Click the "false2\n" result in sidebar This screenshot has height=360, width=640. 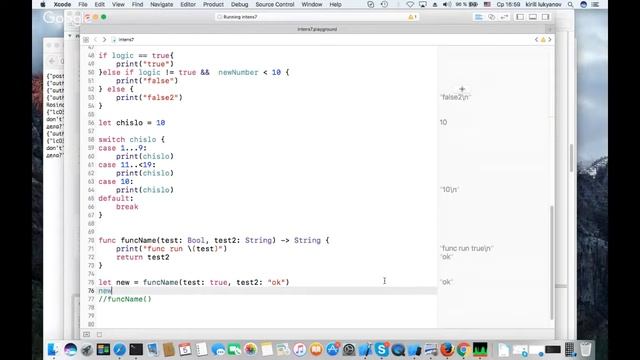456,97
